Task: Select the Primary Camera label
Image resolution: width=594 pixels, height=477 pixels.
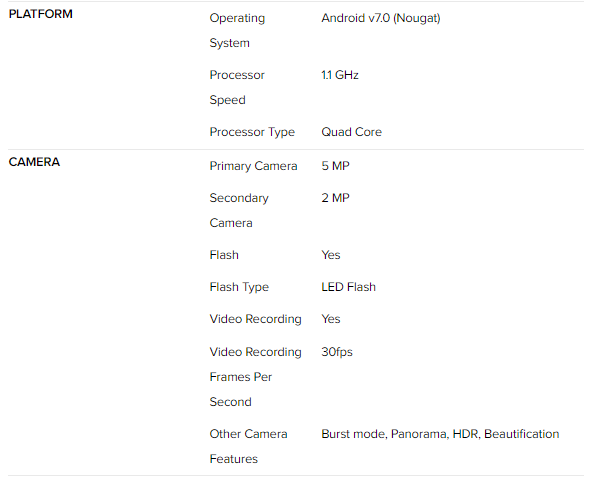Action: coord(253,166)
